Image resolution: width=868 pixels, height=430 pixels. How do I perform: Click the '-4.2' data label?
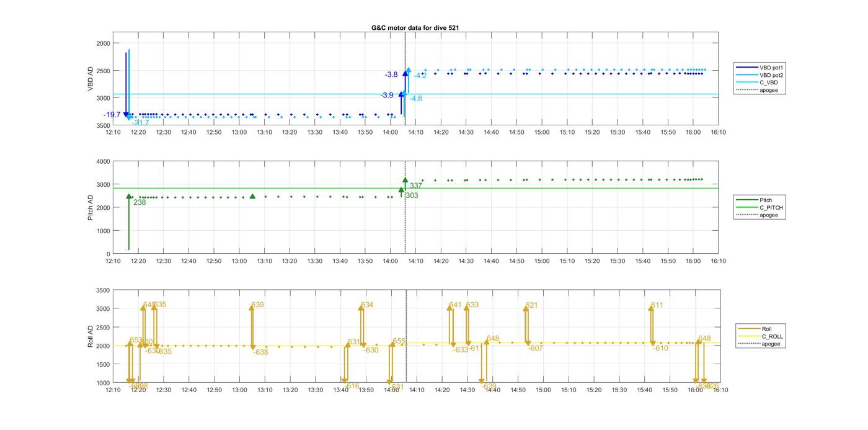point(420,76)
